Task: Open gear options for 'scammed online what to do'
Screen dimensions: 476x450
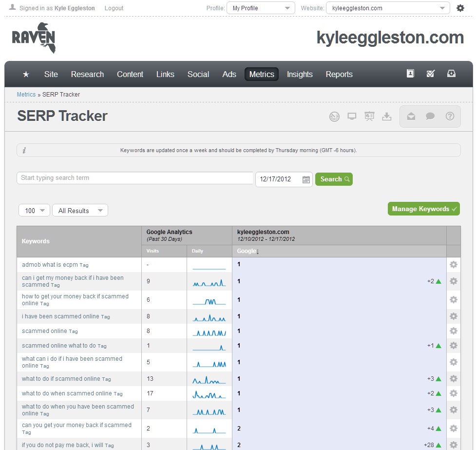Action: pos(454,346)
